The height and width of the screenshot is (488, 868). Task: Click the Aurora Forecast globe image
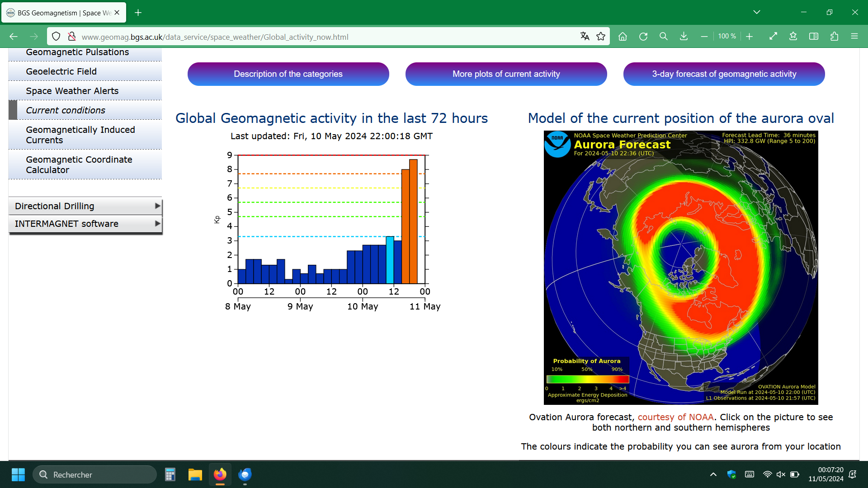tap(680, 267)
